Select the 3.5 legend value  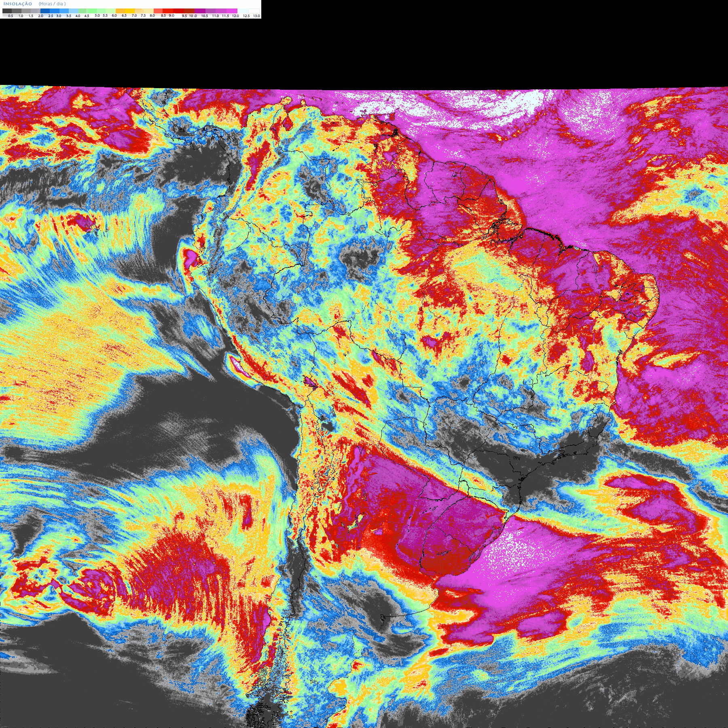point(69,16)
